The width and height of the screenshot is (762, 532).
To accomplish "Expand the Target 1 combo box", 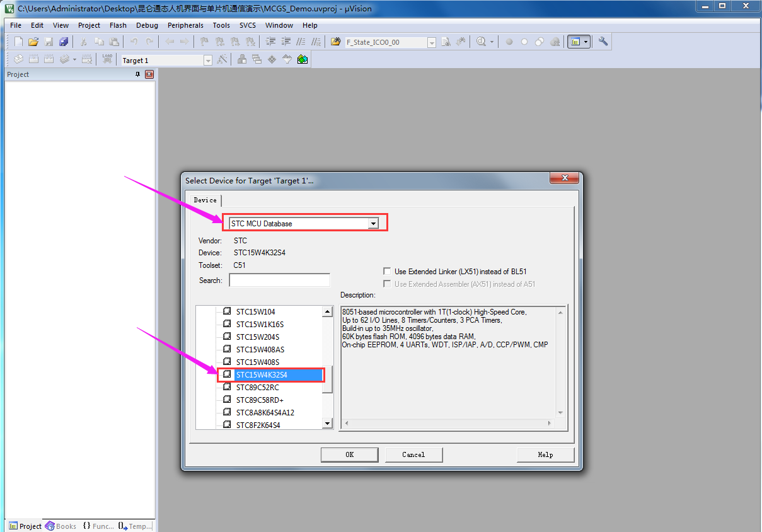I will tap(208, 60).
